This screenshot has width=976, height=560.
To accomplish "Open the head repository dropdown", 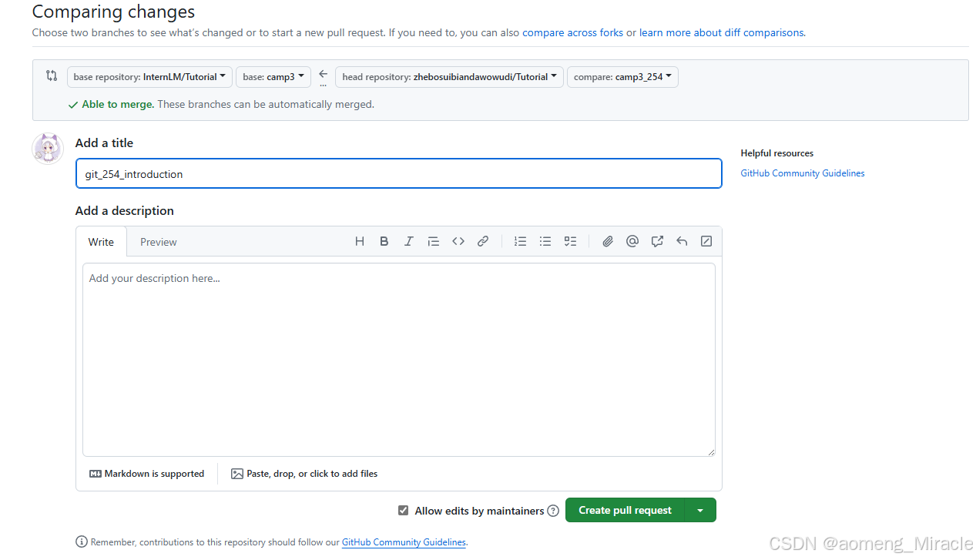I will click(449, 77).
